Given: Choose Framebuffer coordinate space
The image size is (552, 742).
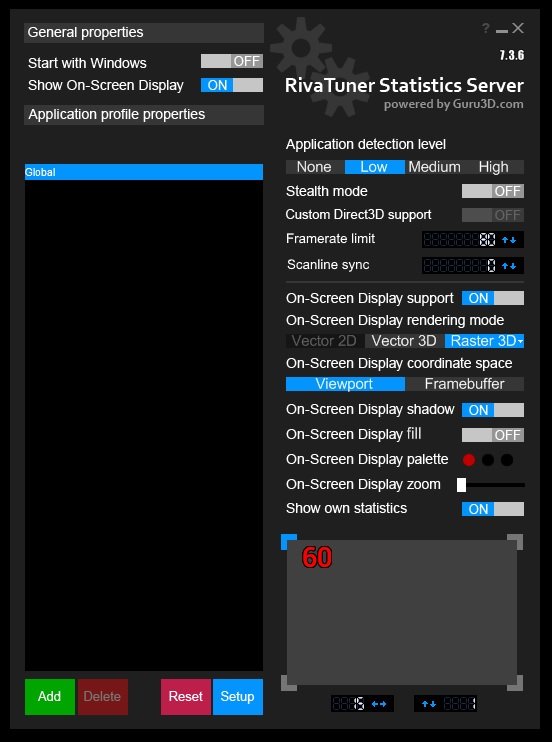Looking at the screenshot, I should [464, 384].
